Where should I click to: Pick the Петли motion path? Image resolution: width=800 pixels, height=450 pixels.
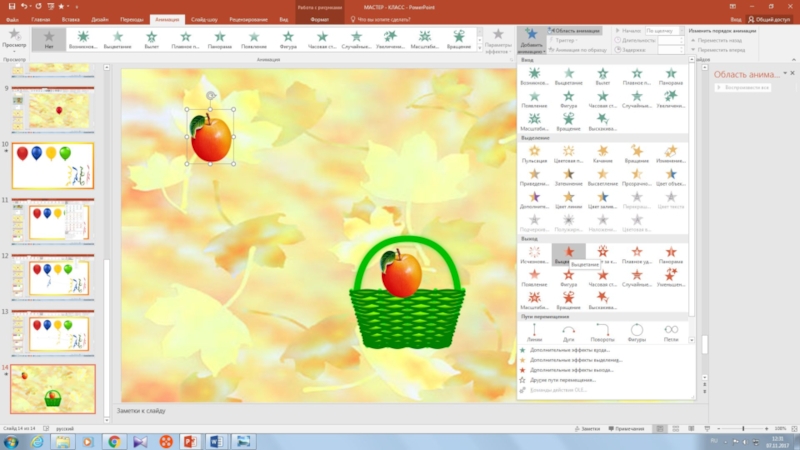pos(670,332)
